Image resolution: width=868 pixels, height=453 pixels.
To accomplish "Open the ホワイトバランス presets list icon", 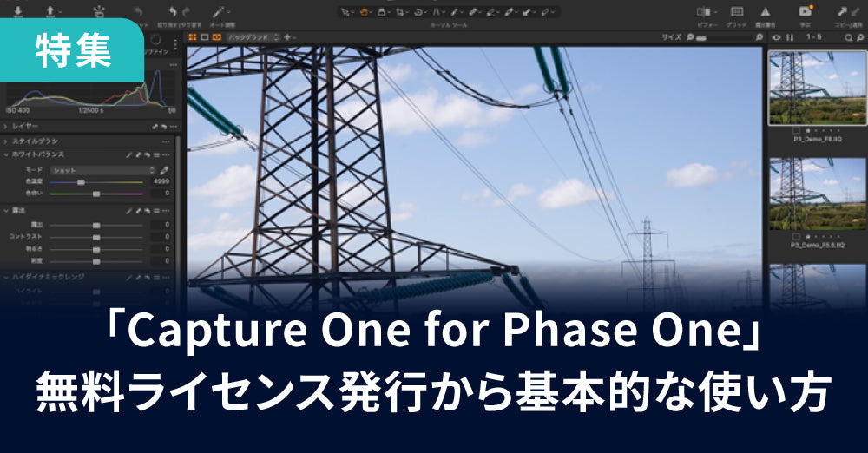I will pyautogui.click(x=156, y=155).
